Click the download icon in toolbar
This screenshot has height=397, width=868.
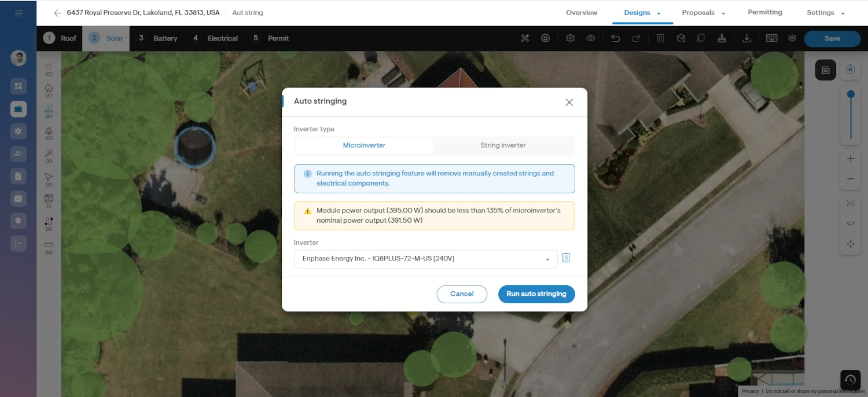pyautogui.click(x=746, y=38)
